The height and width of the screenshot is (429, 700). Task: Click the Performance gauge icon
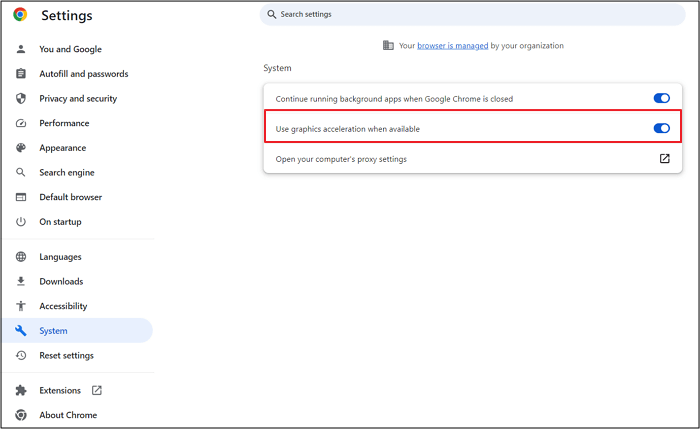[20, 123]
